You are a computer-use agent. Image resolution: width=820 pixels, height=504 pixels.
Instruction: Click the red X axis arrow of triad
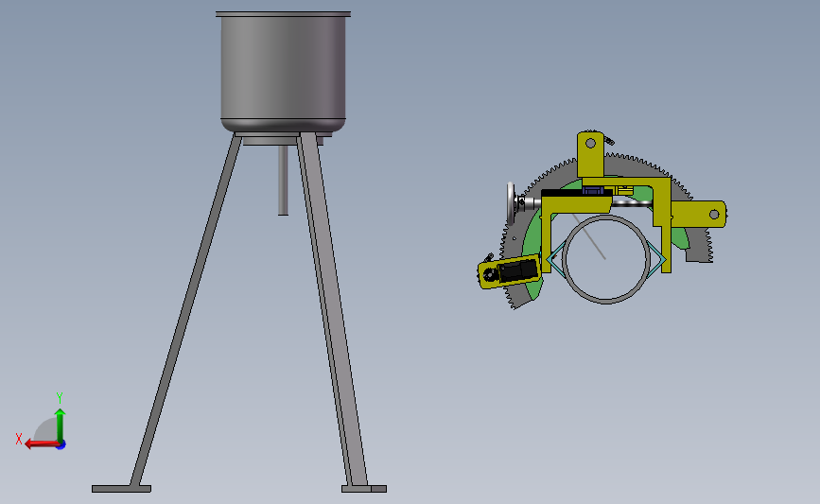click(41, 443)
